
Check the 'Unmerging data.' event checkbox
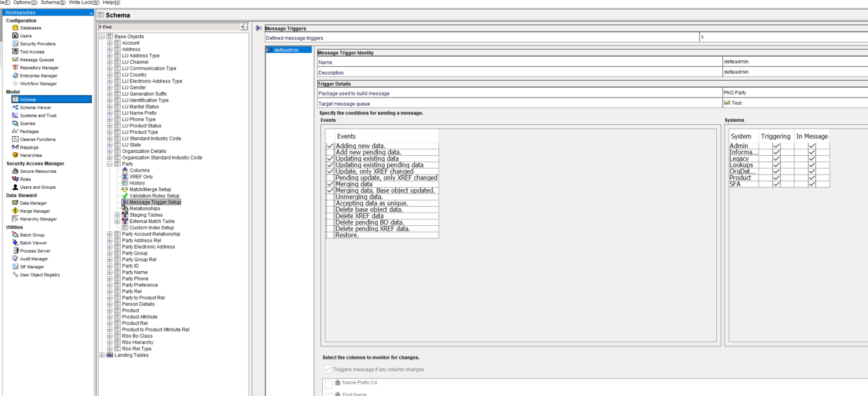pyautogui.click(x=330, y=197)
